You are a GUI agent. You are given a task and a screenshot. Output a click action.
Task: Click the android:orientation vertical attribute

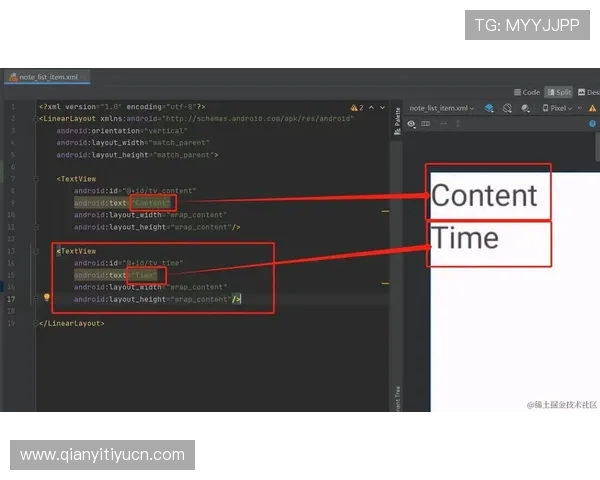[x=122, y=131]
